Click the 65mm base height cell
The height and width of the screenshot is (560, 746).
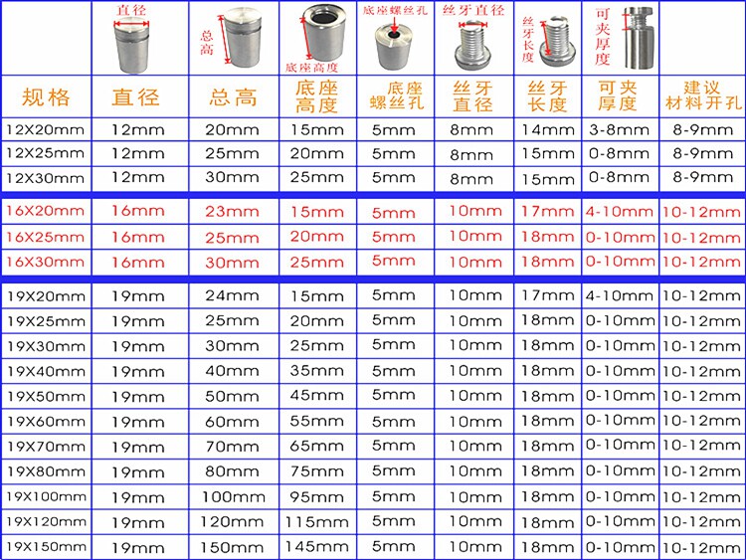(317, 446)
